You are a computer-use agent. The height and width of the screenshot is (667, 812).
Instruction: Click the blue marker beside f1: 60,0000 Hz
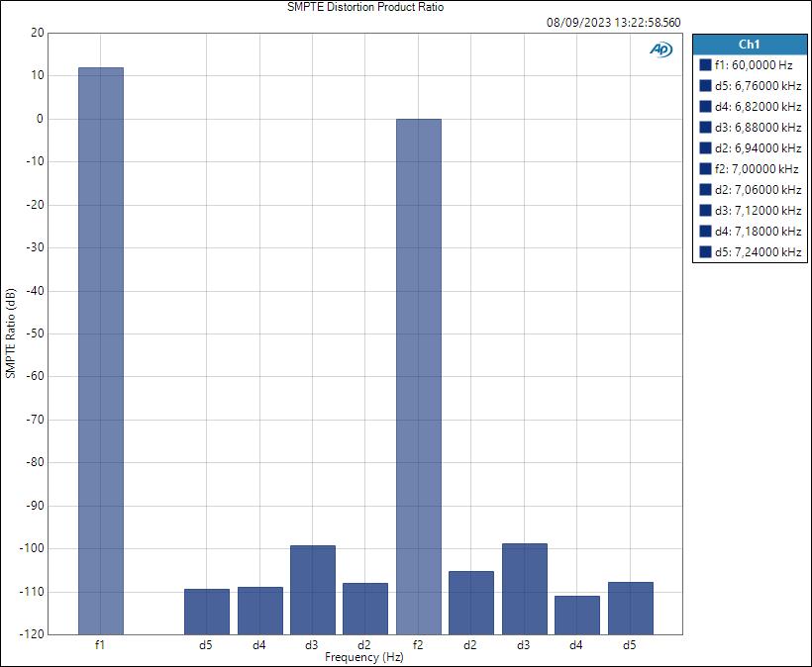coord(705,64)
